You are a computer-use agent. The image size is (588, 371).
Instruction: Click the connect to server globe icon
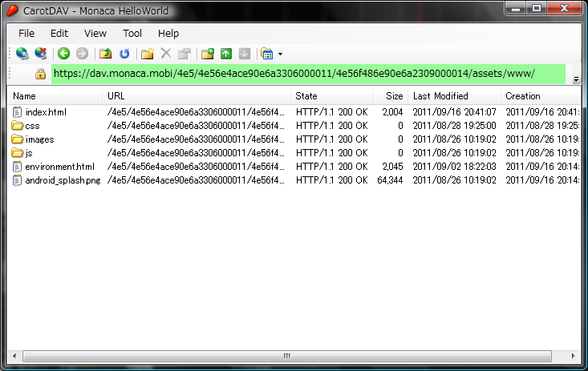(22, 54)
